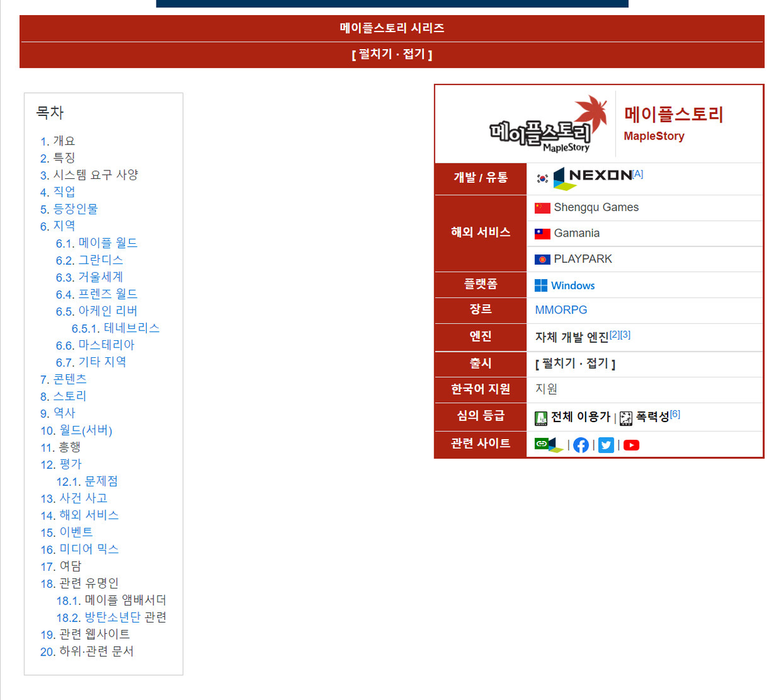Open the Facebook icon link
The image size is (781, 700).
pos(581,445)
